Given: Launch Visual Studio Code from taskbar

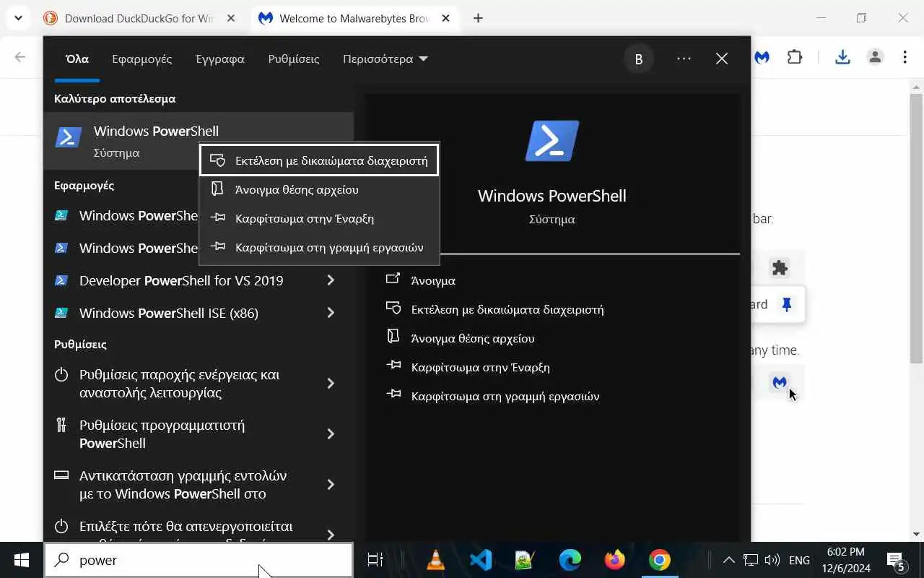Looking at the screenshot, I should coord(481,560).
